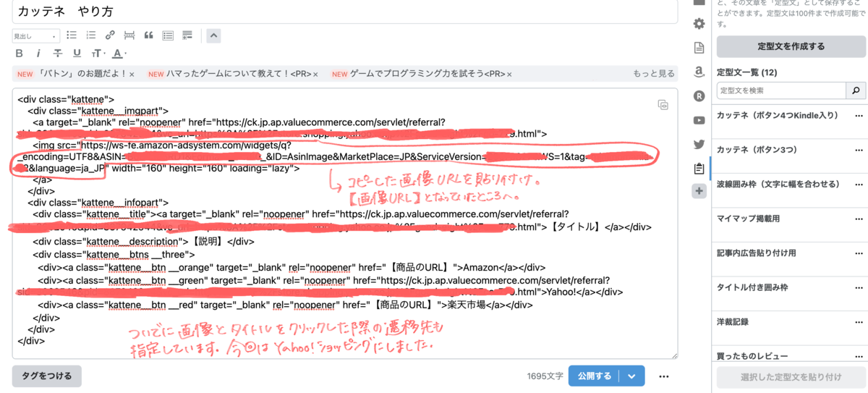This screenshot has width=868, height=393.
Task: Click 定型文を作成する button
Action: 791,46
